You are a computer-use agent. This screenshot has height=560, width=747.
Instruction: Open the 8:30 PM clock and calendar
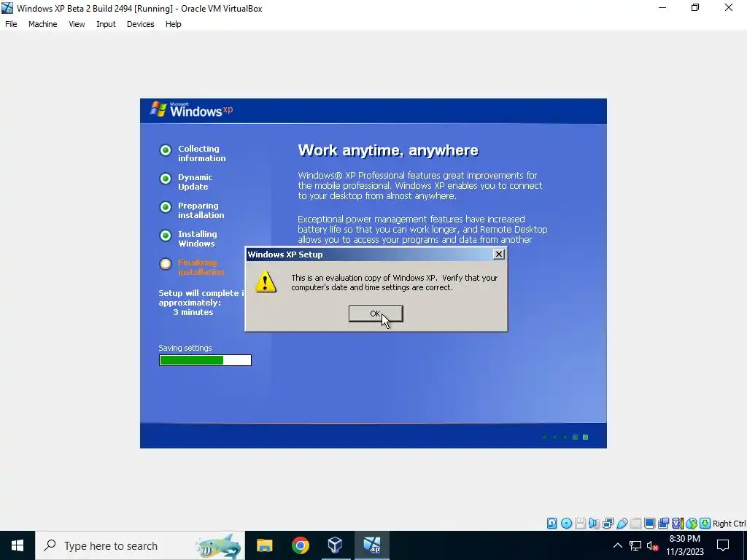point(684,545)
